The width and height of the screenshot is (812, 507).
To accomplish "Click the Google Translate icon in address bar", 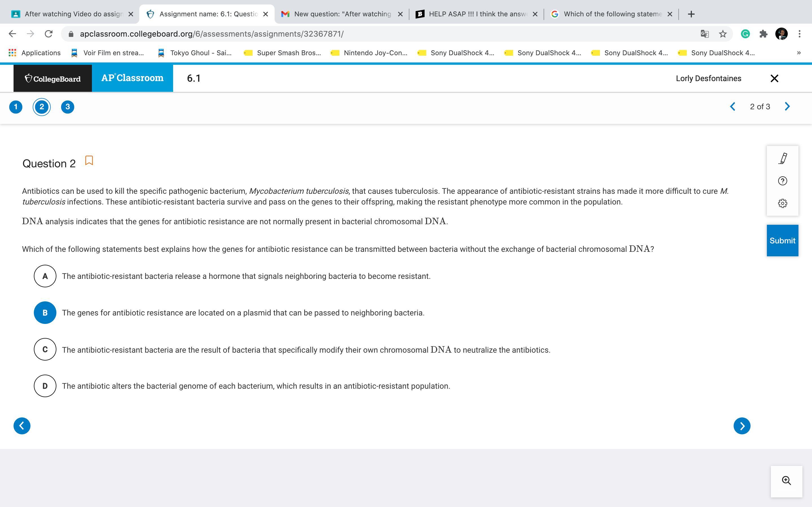I will point(705,34).
